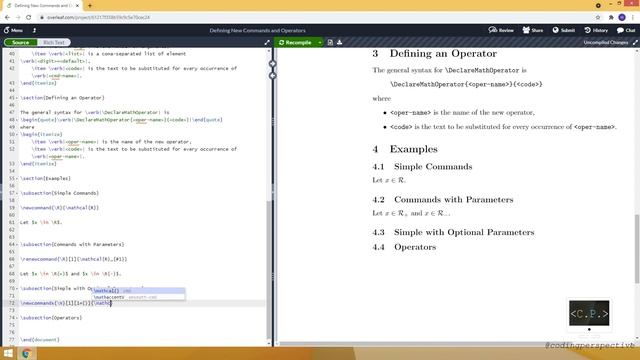640x360 pixels.
Task: Collapse the Examples section fold at line 55
Action: tap(17, 178)
